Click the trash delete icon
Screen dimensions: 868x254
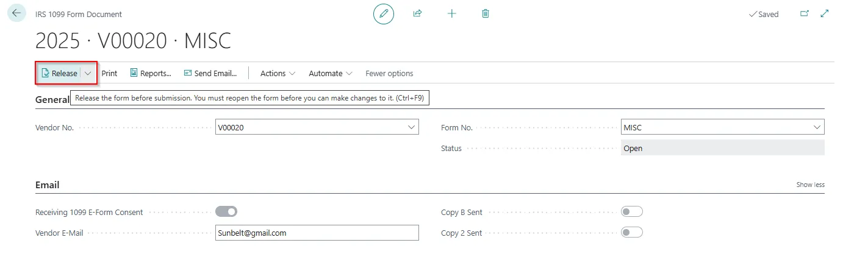[x=486, y=13]
